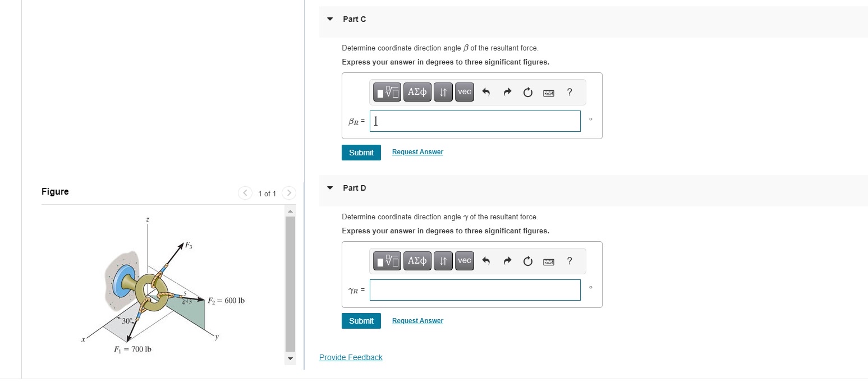Click the undo arrow in Part C editor
868x382 pixels.
pos(486,92)
